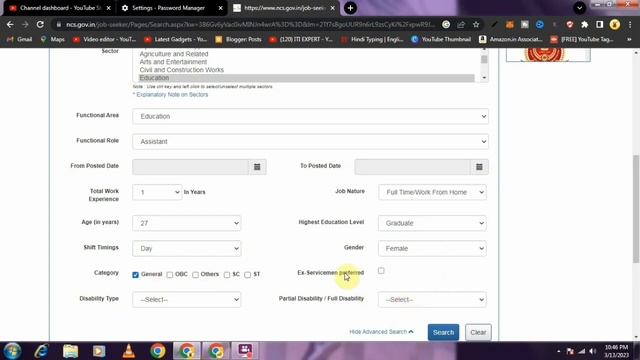Click Hide Advanced Search link
The height and width of the screenshot is (360, 640).
click(x=381, y=332)
